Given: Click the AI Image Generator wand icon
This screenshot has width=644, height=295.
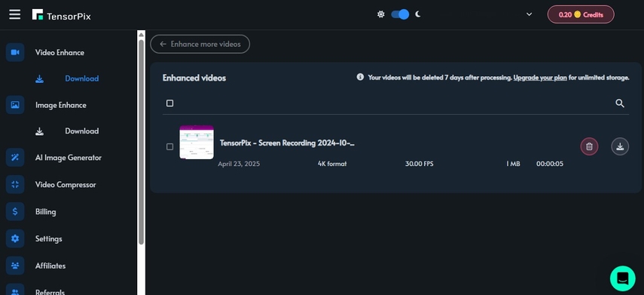Looking at the screenshot, I should (x=15, y=158).
